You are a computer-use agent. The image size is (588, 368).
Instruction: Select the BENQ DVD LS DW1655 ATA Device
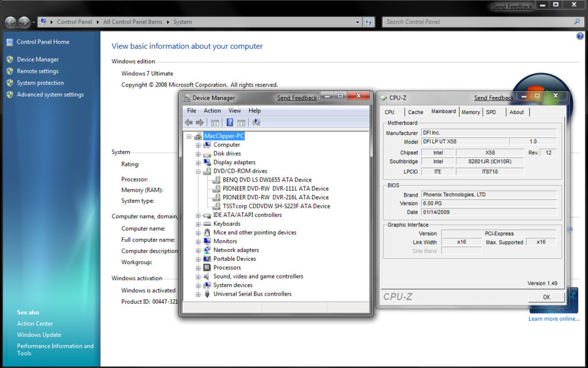click(267, 180)
